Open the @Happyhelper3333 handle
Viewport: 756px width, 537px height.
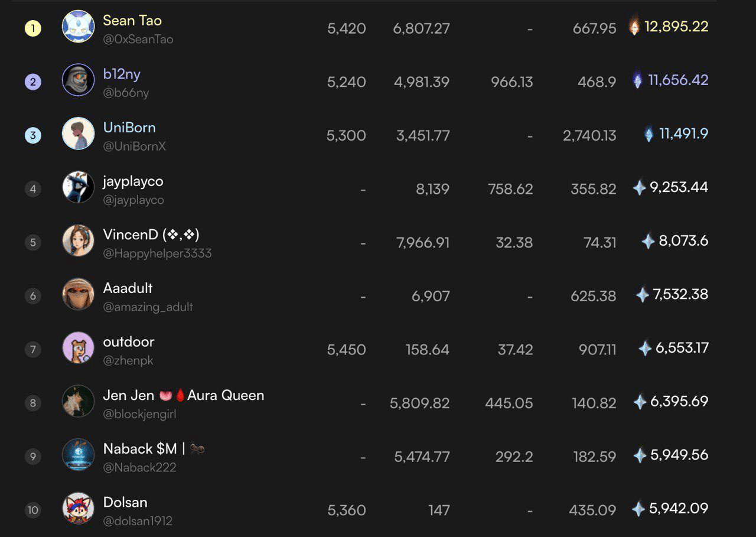157,253
